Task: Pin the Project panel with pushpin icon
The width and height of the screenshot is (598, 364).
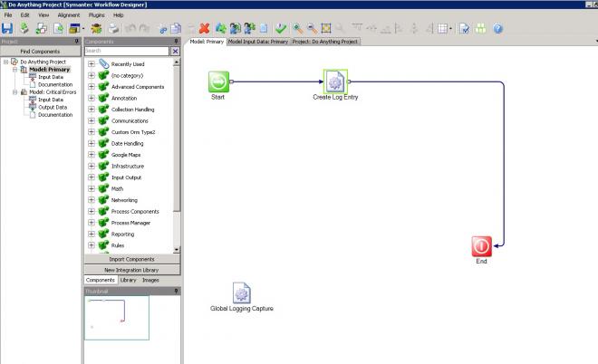Action: [x=77, y=41]
